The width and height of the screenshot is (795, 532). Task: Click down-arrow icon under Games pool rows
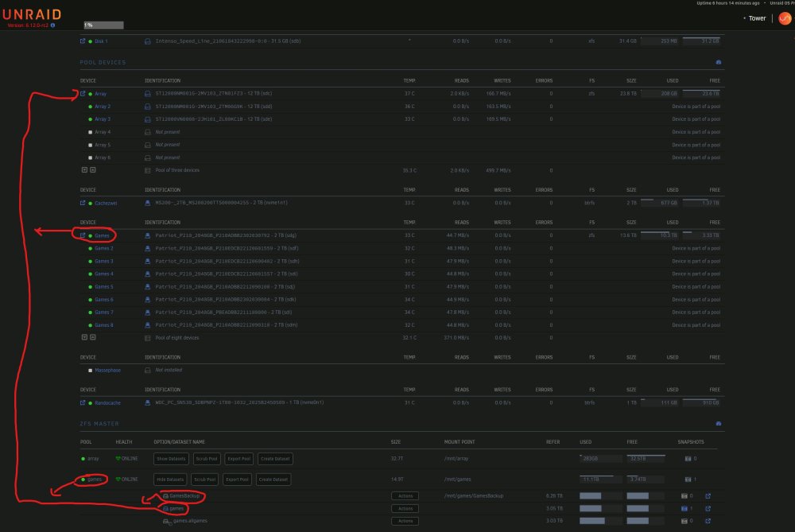(85, 337)
